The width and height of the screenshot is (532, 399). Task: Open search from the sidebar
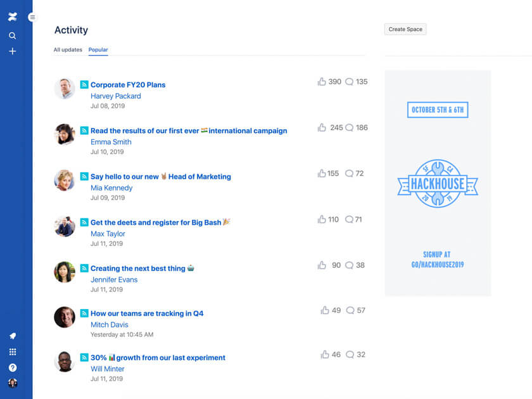coord(12,35)
